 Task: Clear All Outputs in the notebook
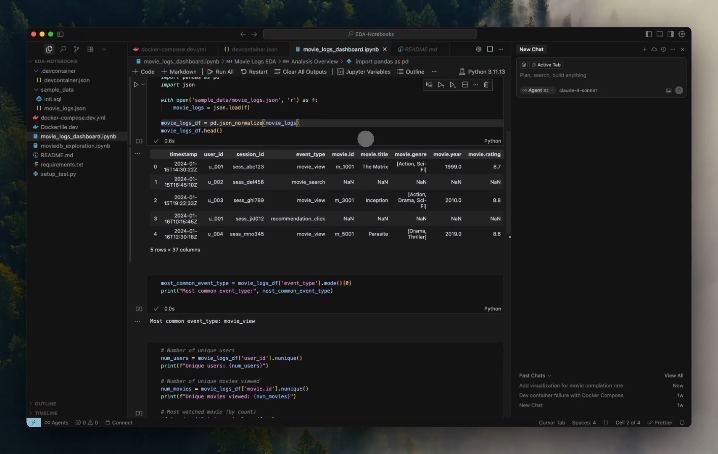point(300,71)
